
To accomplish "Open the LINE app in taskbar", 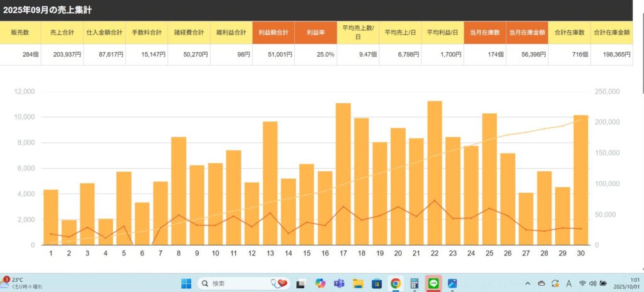I will [433, 284].
